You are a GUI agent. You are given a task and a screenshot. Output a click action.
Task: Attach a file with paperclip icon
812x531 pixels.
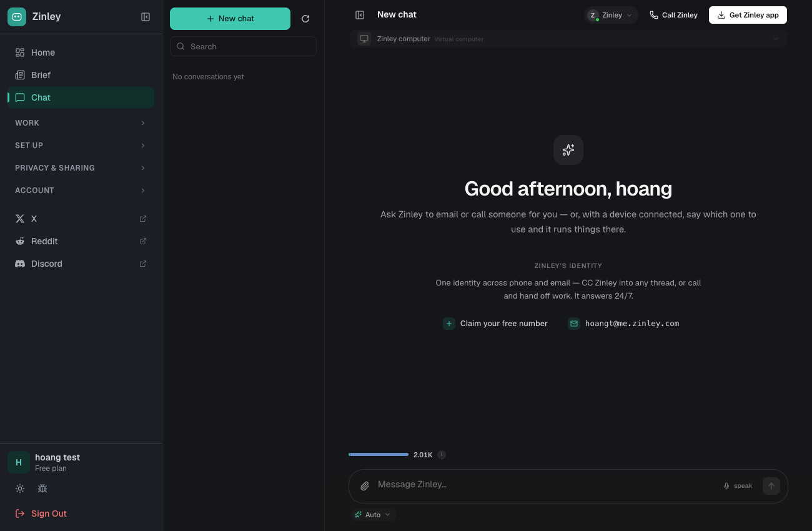point(365,486)
